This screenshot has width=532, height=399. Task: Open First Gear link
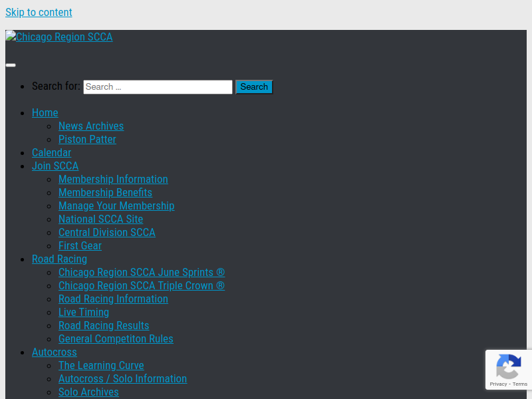click(x=80, y=245)
